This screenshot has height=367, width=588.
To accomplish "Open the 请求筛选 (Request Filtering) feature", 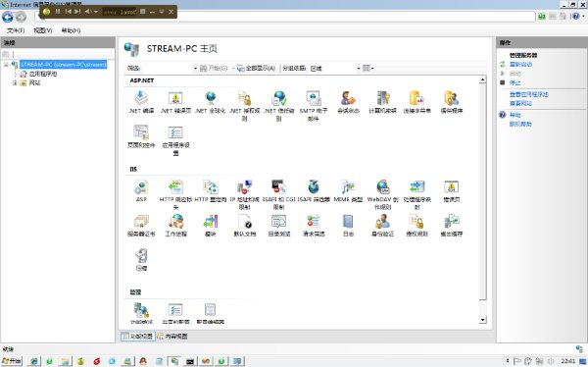I will pyautogui.click(x=314, y=225).
